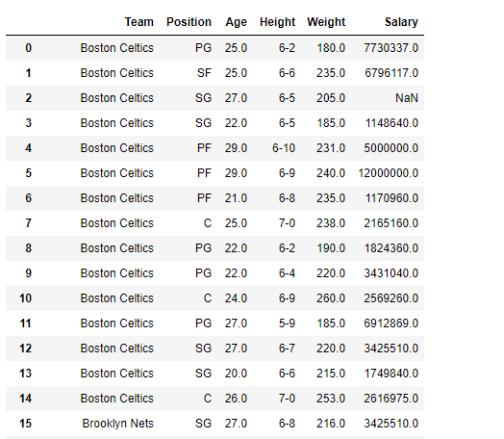Click salary value 7730337.0

click(x=391, y=48)
